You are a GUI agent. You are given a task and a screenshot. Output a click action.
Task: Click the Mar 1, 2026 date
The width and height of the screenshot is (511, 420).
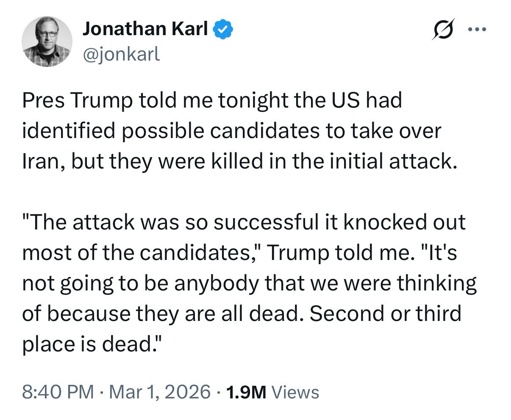click(x=159, y=392)
